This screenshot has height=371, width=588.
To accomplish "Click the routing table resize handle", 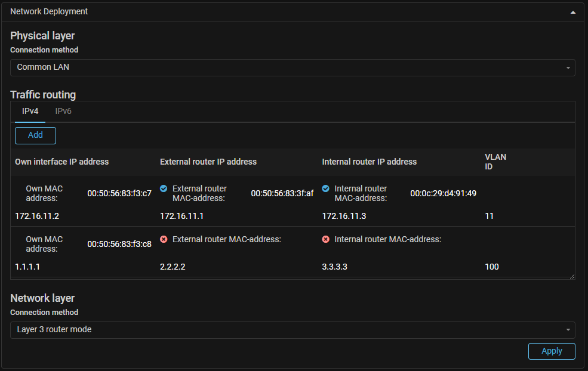I will click(572, 276).
